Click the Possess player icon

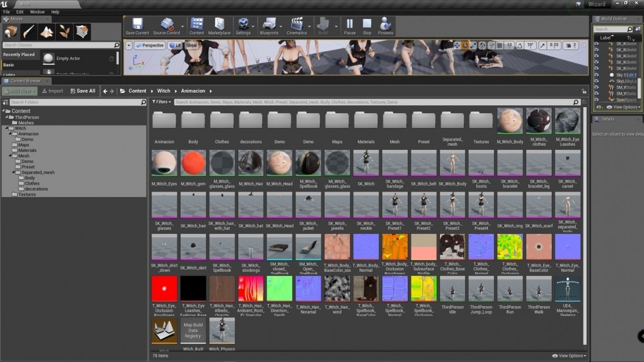386,25
